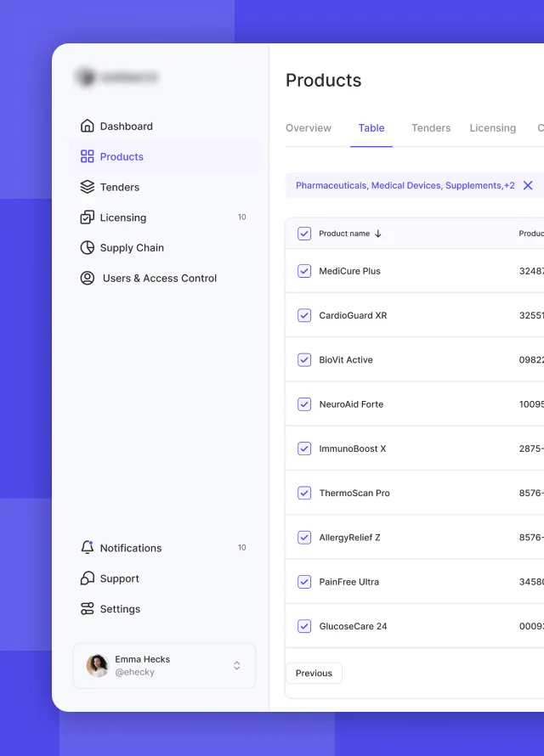Open Users & Access Control
This screenshot has width=544, height=756.
(164, 279)
